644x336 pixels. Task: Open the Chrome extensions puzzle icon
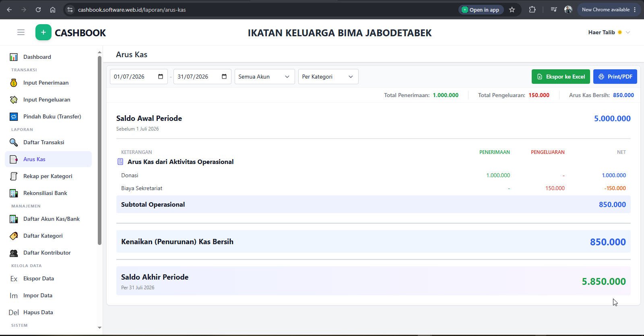click(x=532, y=10)
